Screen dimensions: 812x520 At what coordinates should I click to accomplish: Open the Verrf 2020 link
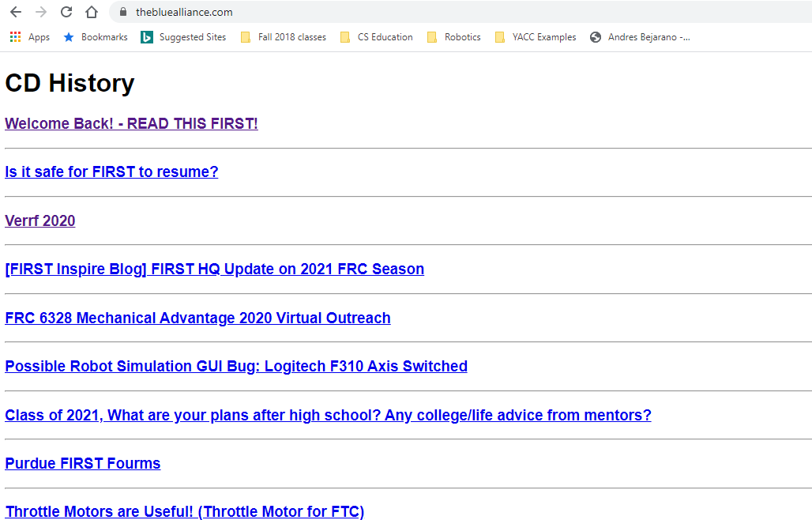point(39,220)
